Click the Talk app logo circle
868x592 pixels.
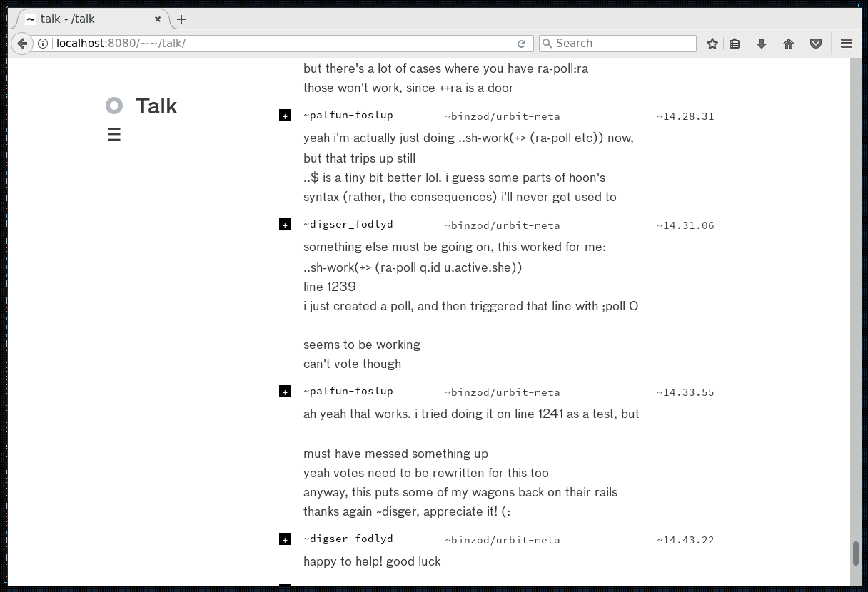[x=114, y=106]
